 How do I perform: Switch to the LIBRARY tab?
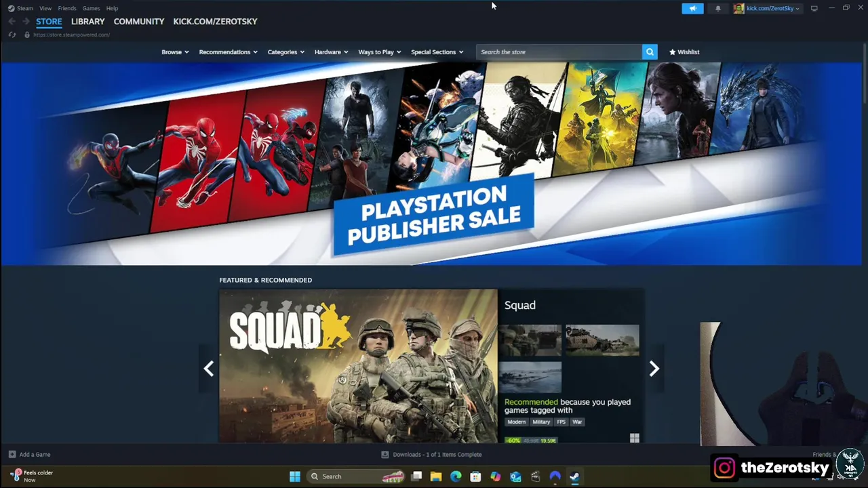click(88, 22)
